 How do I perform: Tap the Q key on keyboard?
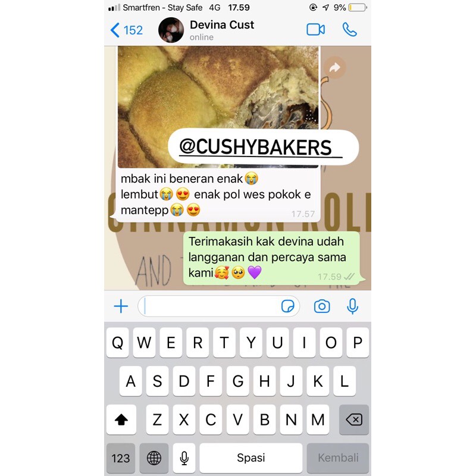click(117, 343)
